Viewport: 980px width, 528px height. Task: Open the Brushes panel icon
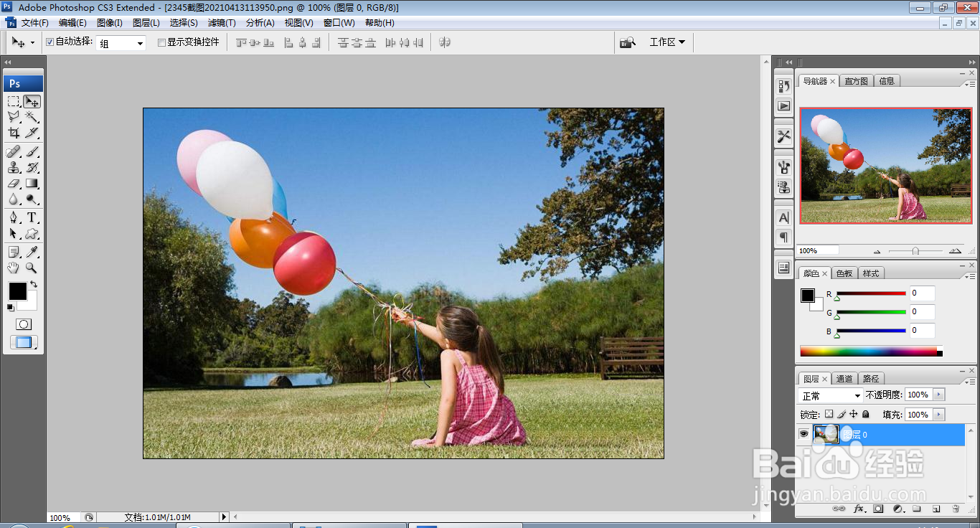click(x=783, y=167)
